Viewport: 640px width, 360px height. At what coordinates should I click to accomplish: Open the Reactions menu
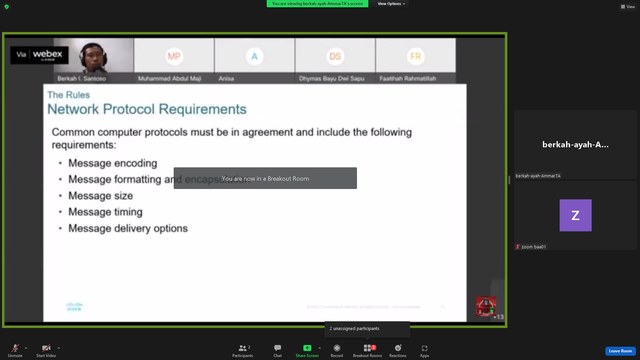tap(398, 350)
